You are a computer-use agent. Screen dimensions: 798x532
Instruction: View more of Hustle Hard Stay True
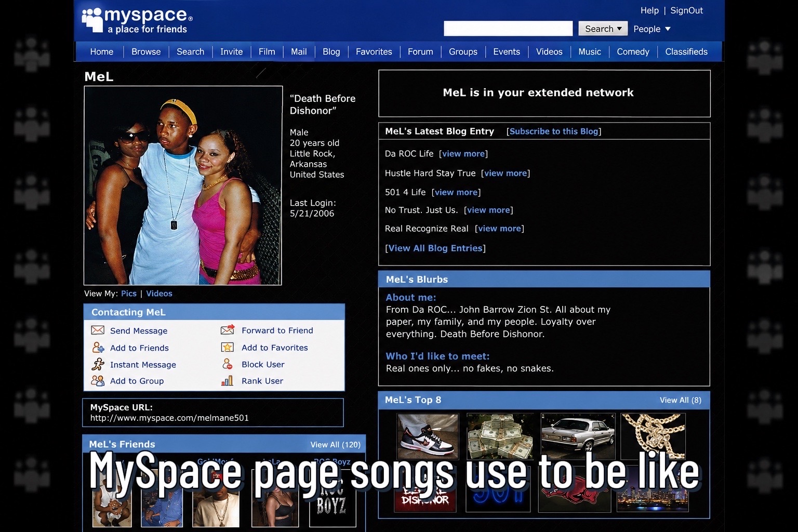pos(506,173)
